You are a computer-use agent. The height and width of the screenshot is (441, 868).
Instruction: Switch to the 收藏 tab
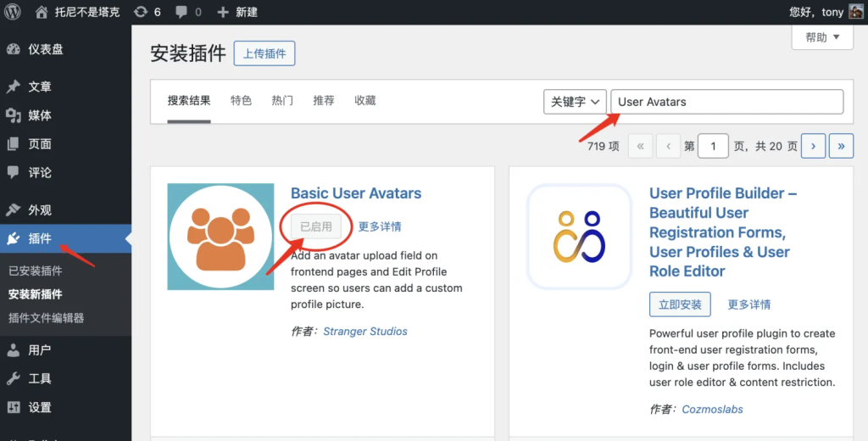(365, 101)
